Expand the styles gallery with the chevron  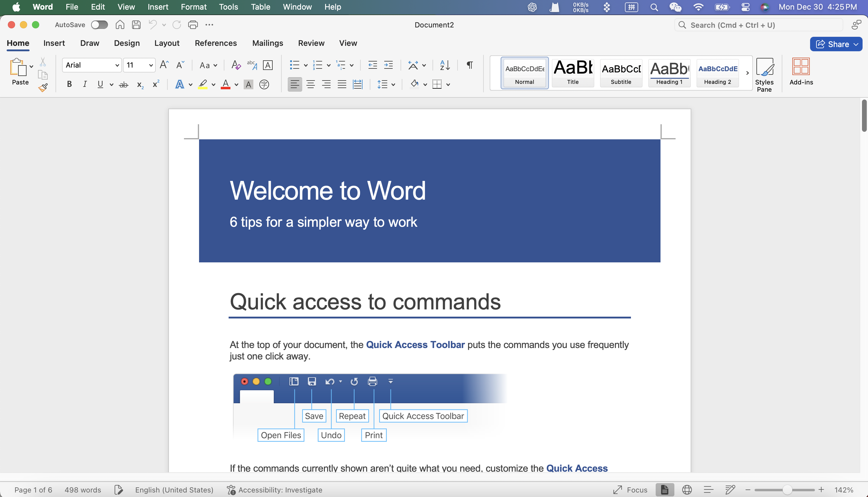click(x=747, y=73)
